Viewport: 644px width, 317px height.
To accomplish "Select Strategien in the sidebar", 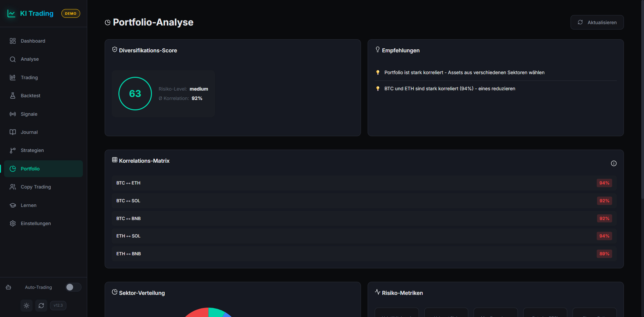I will point(32,150).
